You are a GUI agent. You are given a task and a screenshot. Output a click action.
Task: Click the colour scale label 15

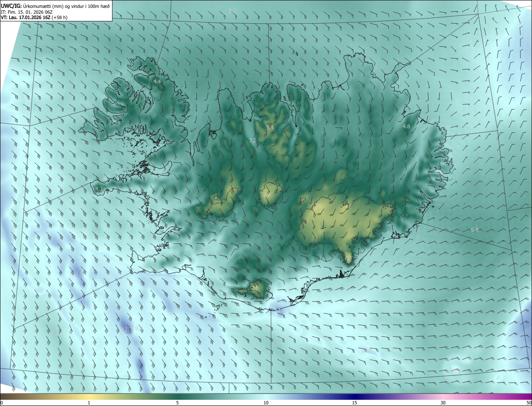(355, 403)
